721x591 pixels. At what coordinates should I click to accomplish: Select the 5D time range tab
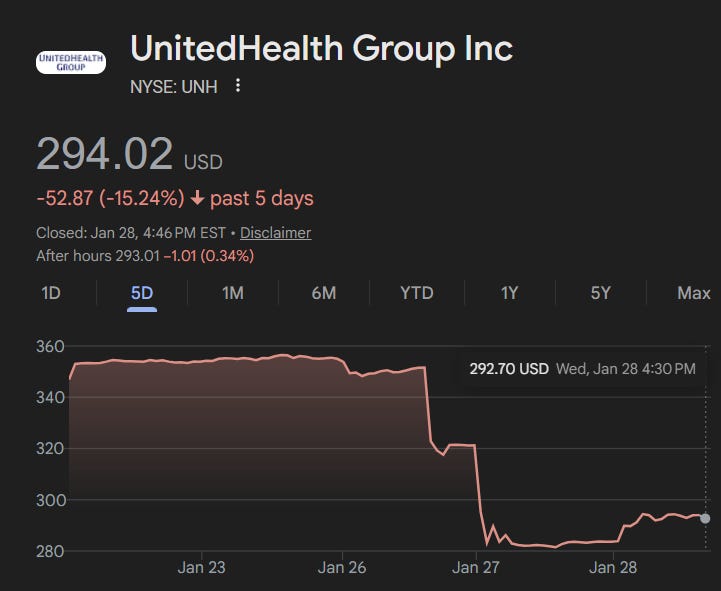(142, 293)
